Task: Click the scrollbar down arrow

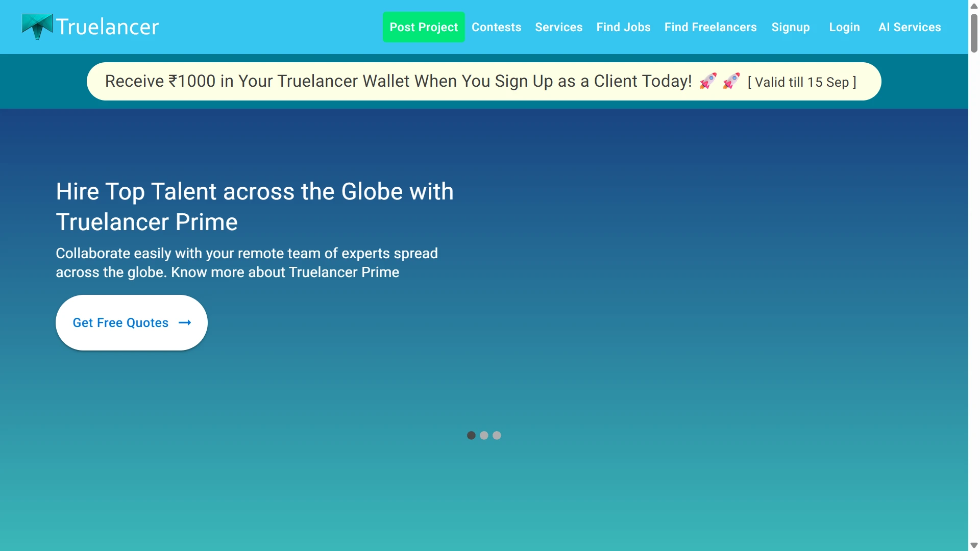Action: (974, 545)
